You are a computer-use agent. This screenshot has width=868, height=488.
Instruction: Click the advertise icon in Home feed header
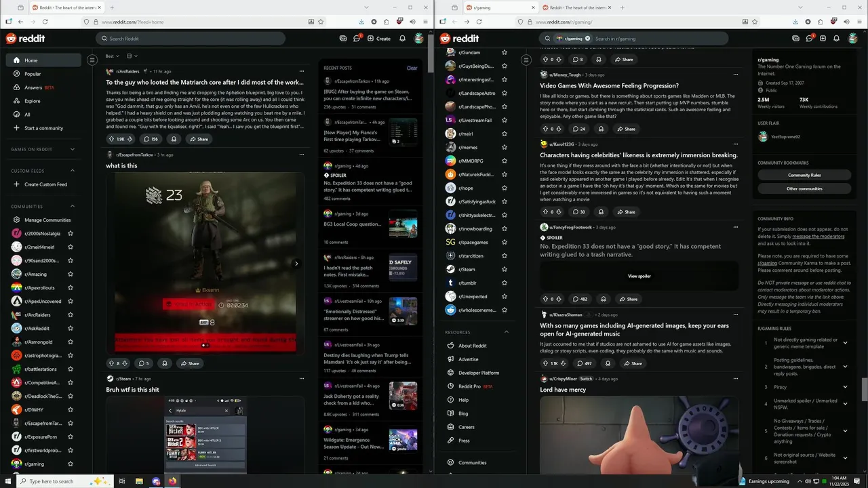(x=343, y=39)
